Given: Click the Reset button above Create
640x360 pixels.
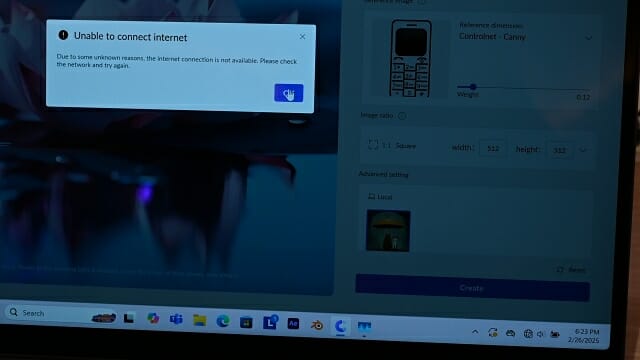Looking at the screenshot, I should coord(571,270).
